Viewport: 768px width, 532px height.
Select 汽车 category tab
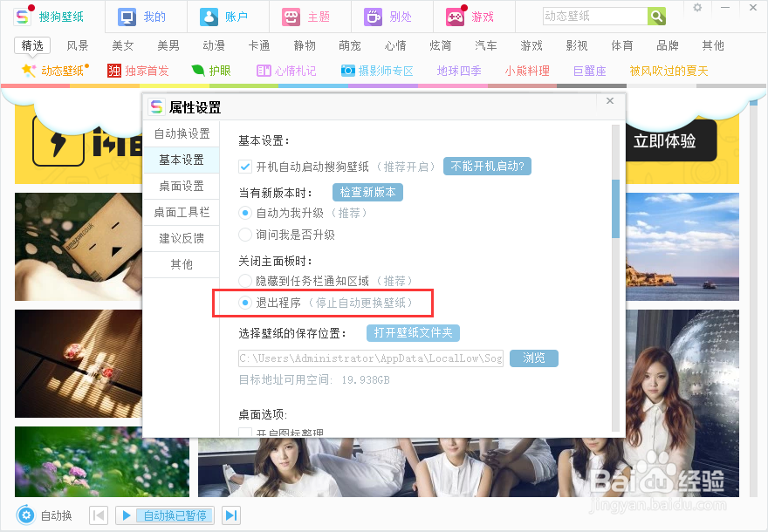[486, 45]
